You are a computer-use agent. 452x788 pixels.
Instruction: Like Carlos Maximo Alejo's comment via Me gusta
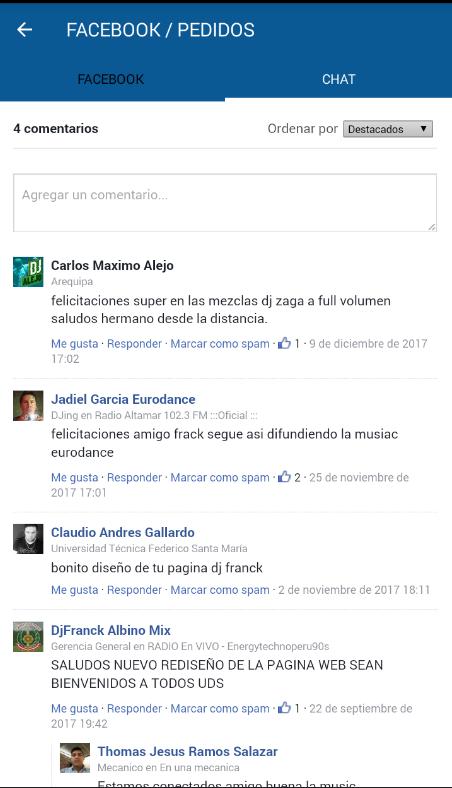(74, 344)
